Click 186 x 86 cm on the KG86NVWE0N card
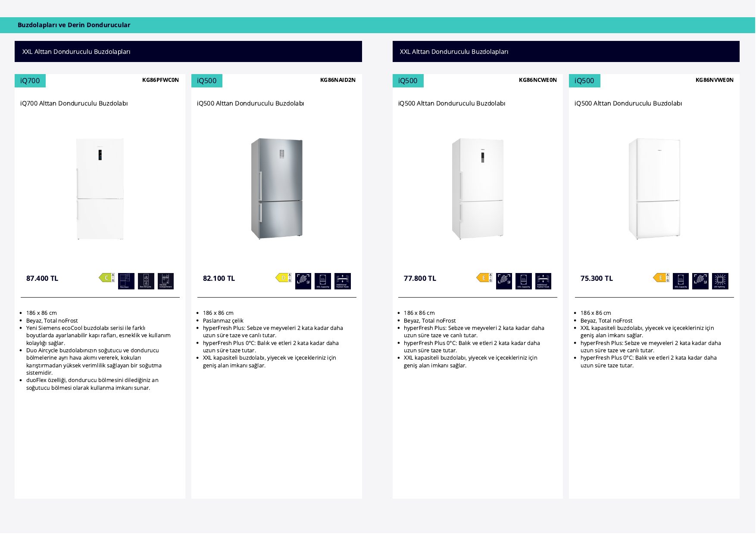Screen dimensions: 756x534 tap(596, 313)
